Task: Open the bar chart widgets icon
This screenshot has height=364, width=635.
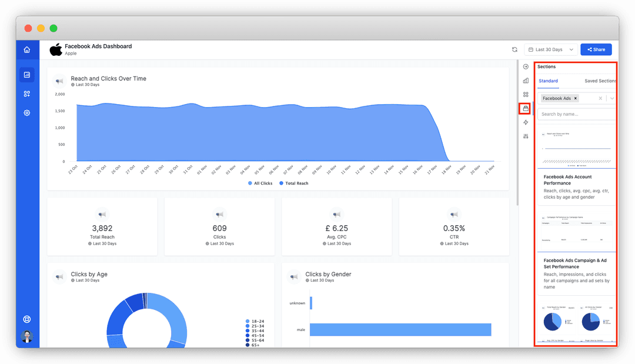Action: [526, 81]
